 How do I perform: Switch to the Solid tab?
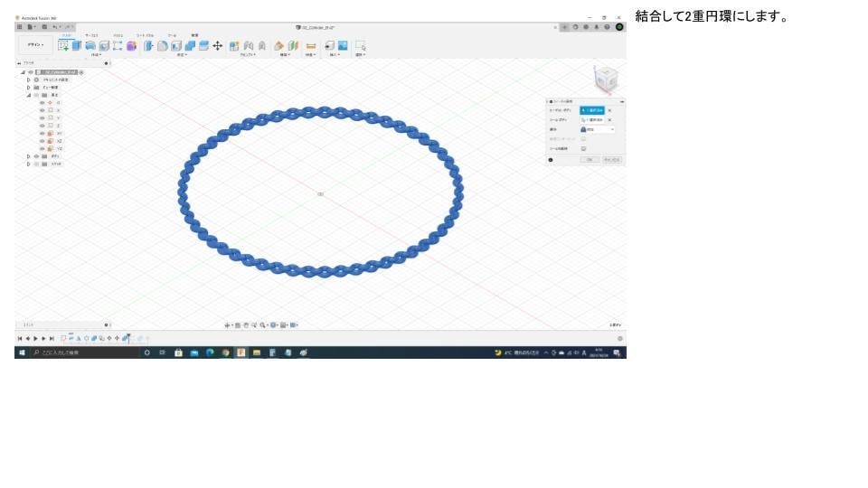66,35
